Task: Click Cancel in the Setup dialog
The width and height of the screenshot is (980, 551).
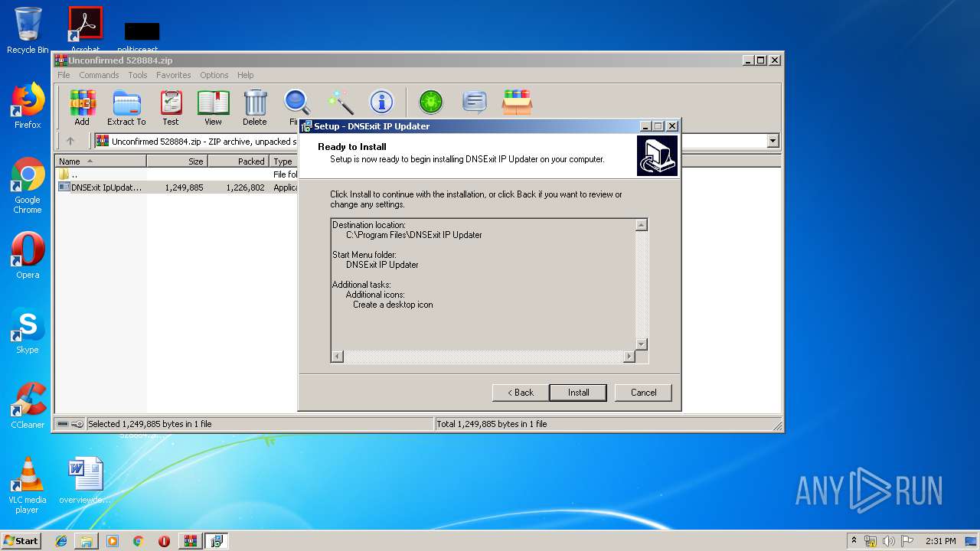Action: 643,393
